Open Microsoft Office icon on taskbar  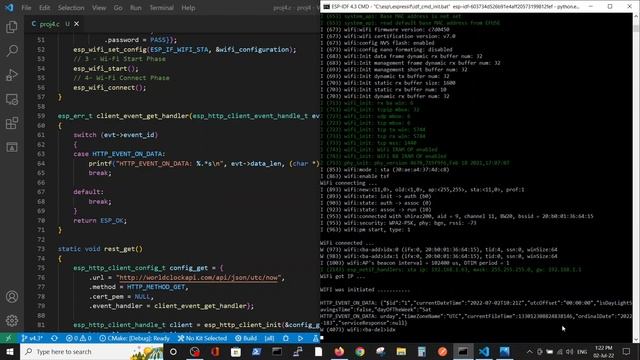point(215,351)
